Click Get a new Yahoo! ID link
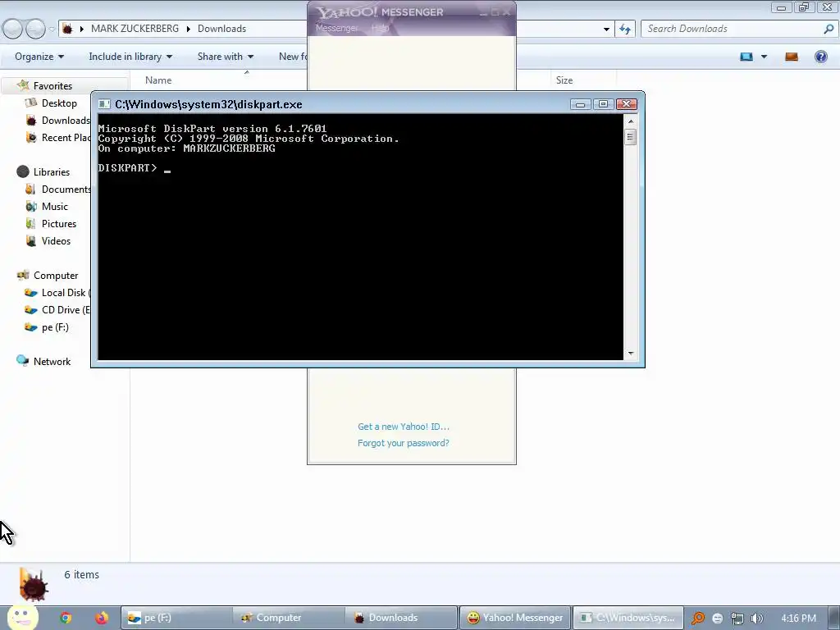The height and width of the screenshot is (630, 840). pyautogui.click(x=404, y=427)
